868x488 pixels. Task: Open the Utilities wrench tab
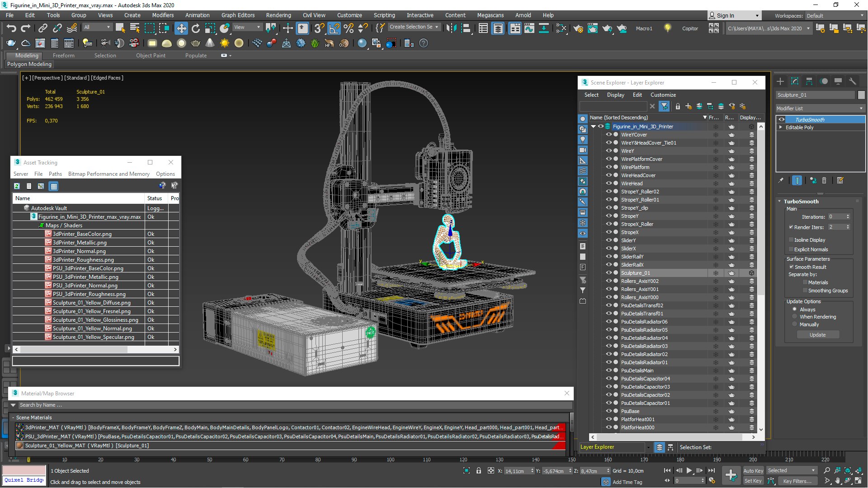tap(852, 81)
